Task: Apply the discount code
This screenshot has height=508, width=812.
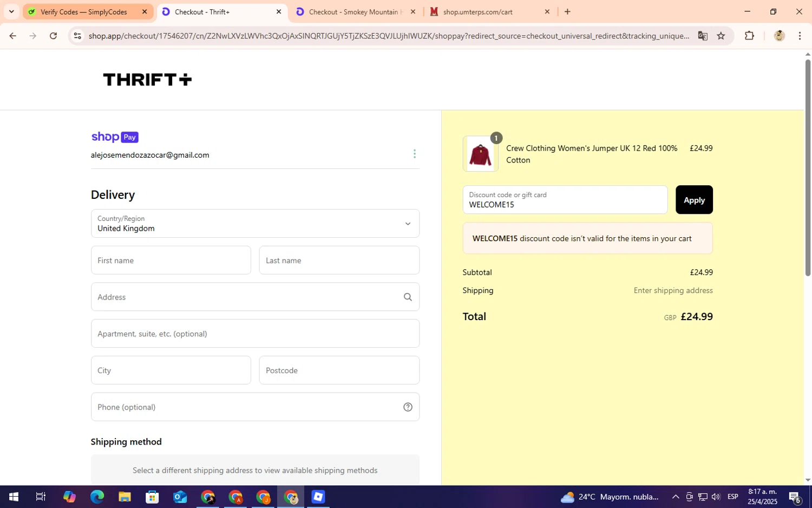Action: pos(694,200)
